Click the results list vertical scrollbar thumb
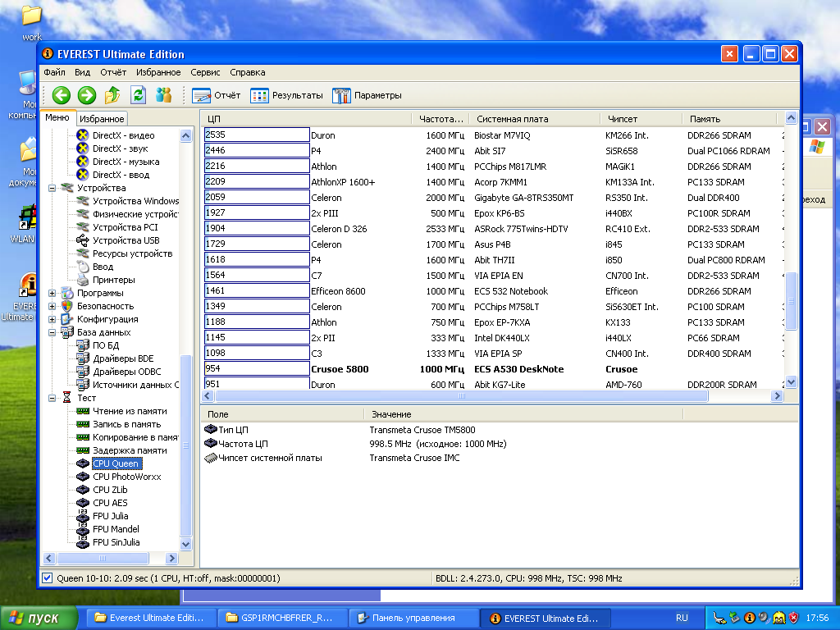Viewport: 840px width, 630px height. coord(791,301)
